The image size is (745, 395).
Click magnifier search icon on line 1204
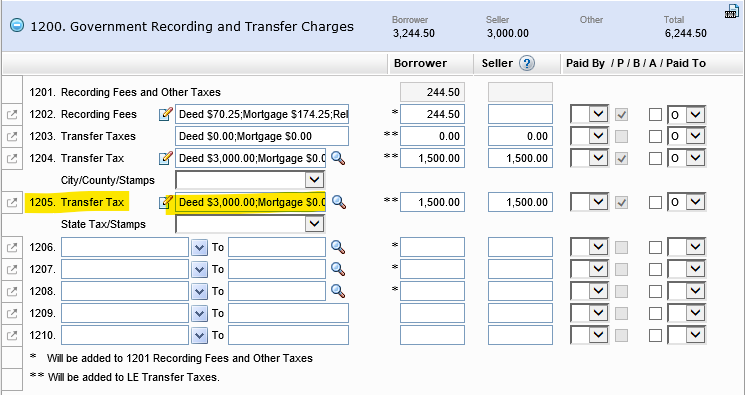pos(338,158)
